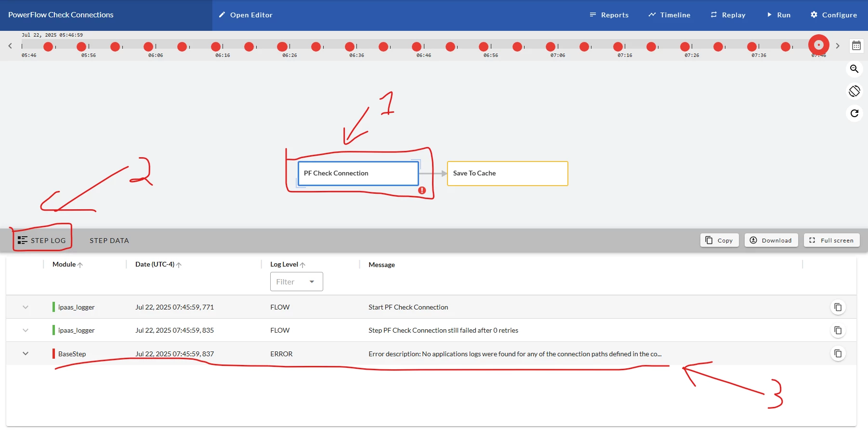Expand the log panel to Full screen
The image size is (868, 431).
click(x=832, y=241)
